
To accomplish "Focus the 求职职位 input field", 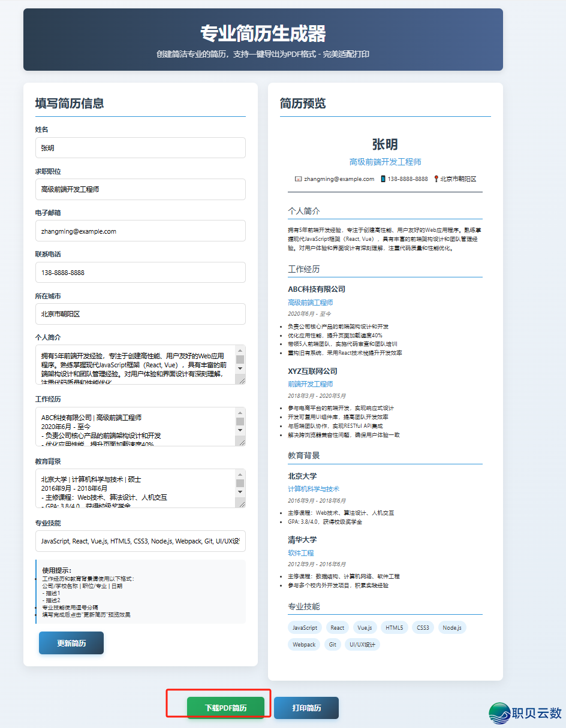I will tap(140, 189).
